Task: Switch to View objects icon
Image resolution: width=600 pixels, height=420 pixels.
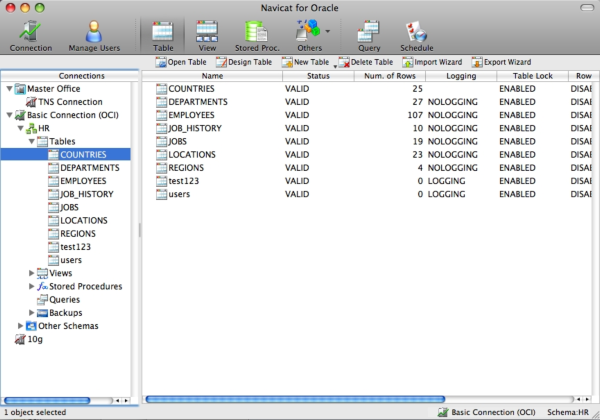Action: pos(207,36)
